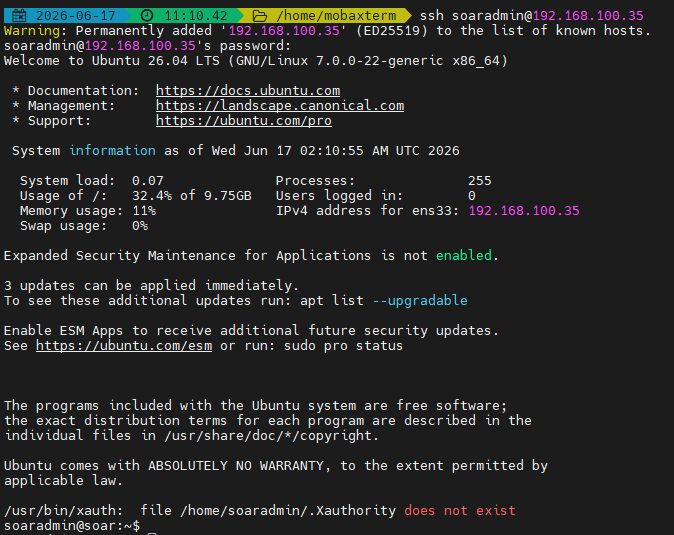Click the date 2026-06-17 in the prompt

pos(76,16)
